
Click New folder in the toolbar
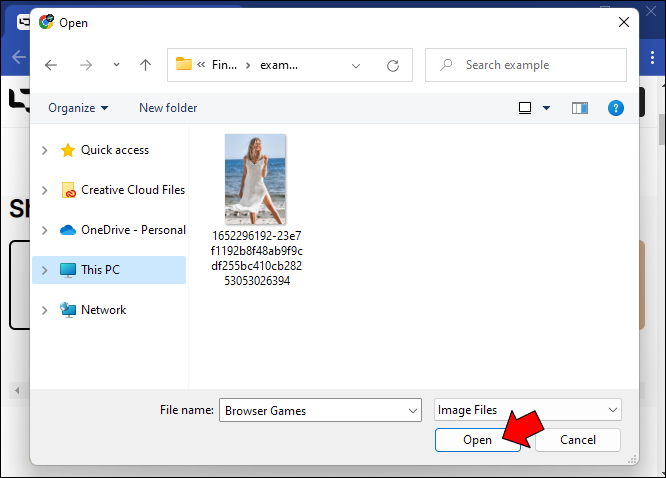pyautogui.click(x=168, y=108)
